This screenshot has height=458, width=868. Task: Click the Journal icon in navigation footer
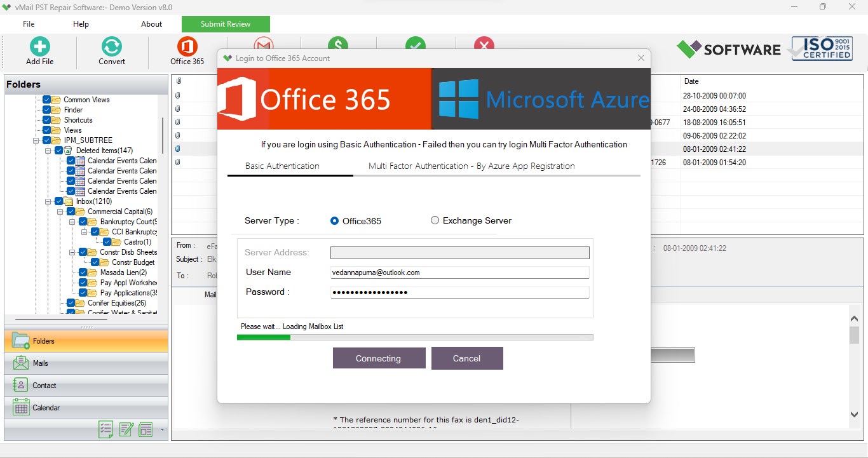[x=146, y=429]
